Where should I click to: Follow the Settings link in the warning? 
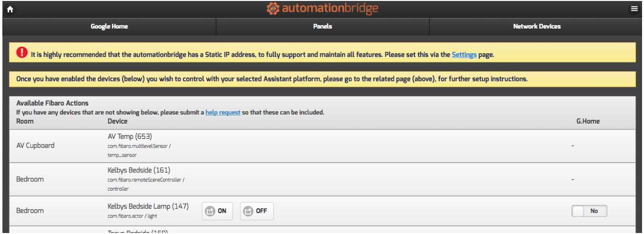[x=464, y=55]
